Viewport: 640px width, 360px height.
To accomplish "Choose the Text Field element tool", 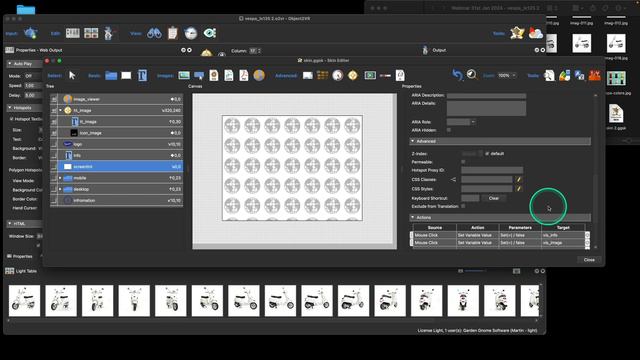I will coord(142,76).
